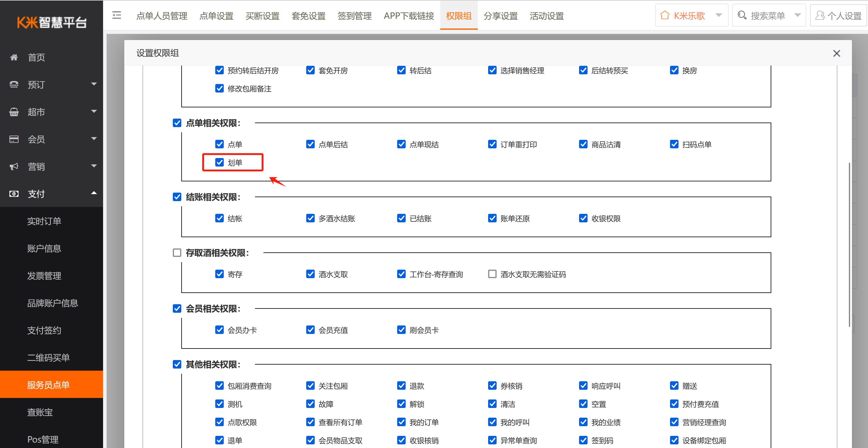Click the K米智慧平台 logo
The height and width of the screenshot is (448, 868).
coord(52,22)
